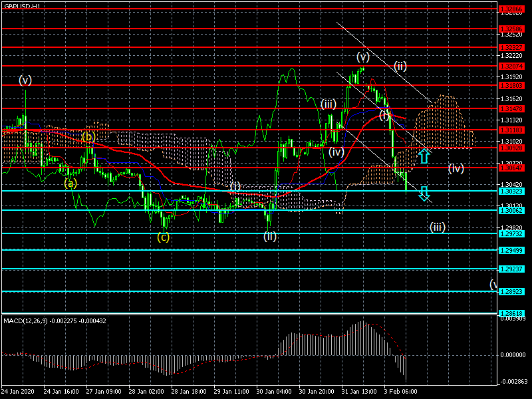Select the red 1.31478 price level tag
This screenshot has height=399, width=532.
511,109
